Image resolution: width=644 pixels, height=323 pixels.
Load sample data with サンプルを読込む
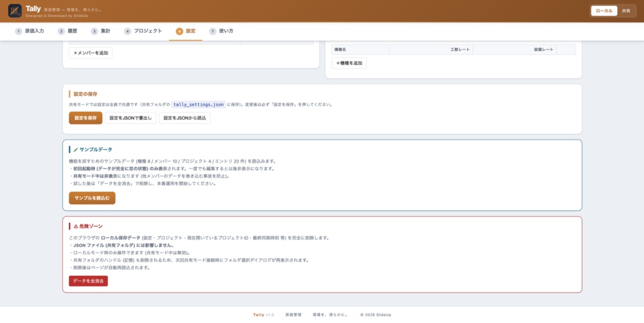click(x=92, y=198)
